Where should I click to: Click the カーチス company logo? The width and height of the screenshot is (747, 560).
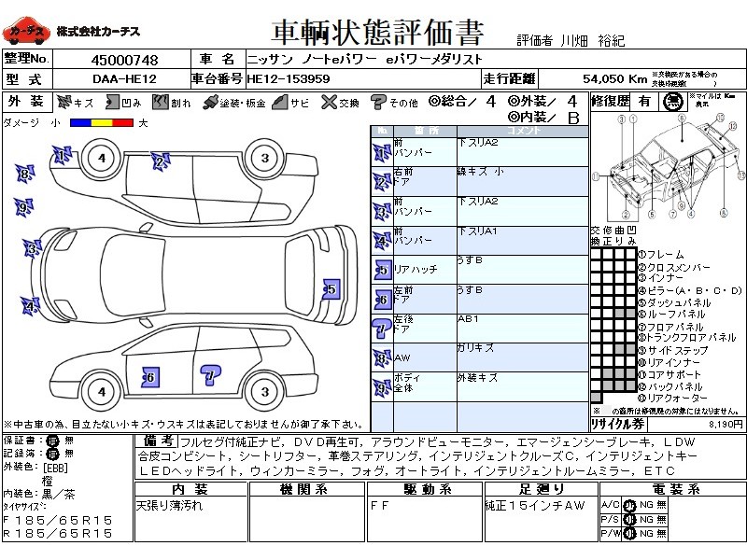point(26,31)
